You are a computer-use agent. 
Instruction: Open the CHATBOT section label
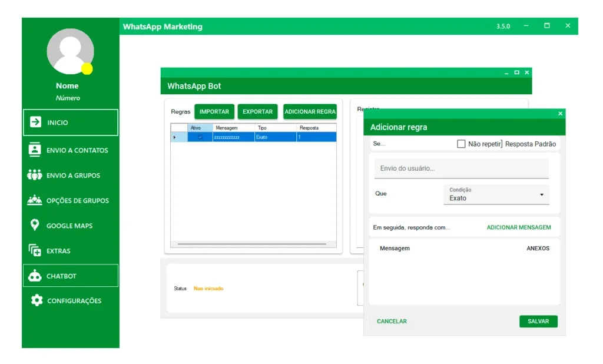[x=61, y=276]
